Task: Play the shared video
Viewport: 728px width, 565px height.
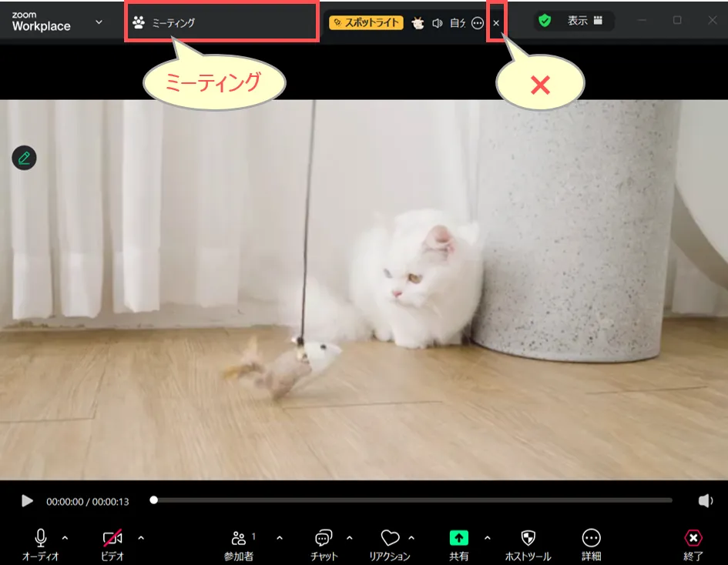Action: pyautogui.click(x=27, y=501)
